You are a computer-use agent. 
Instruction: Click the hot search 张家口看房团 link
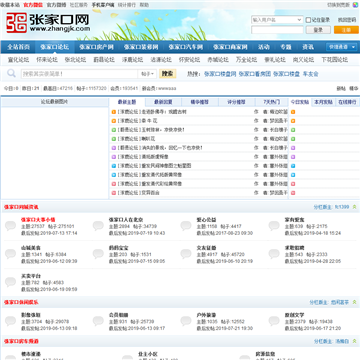(255, 74)
